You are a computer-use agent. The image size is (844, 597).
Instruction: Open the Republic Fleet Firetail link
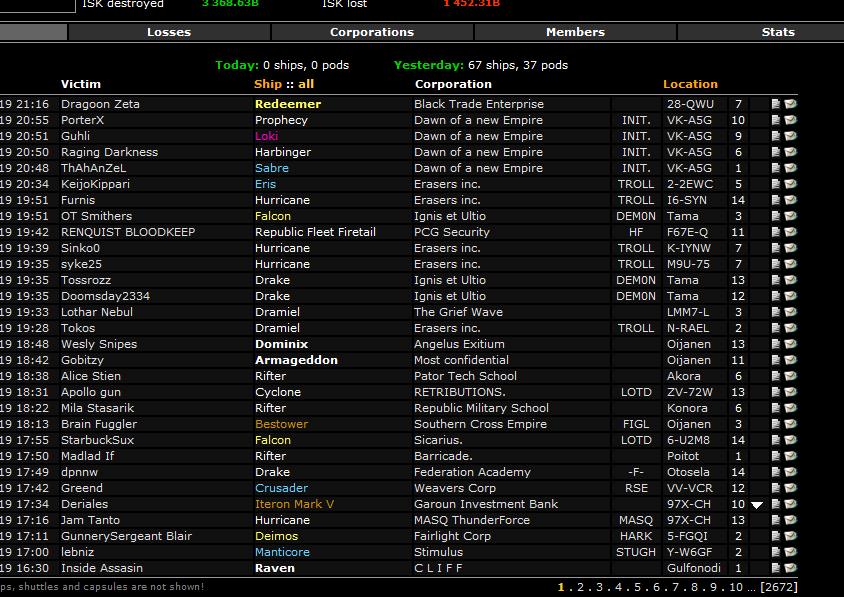point(315,232)
